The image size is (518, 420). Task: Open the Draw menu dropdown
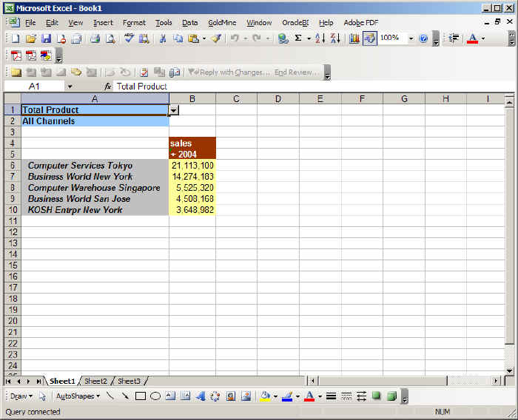(x=21, y=396)
